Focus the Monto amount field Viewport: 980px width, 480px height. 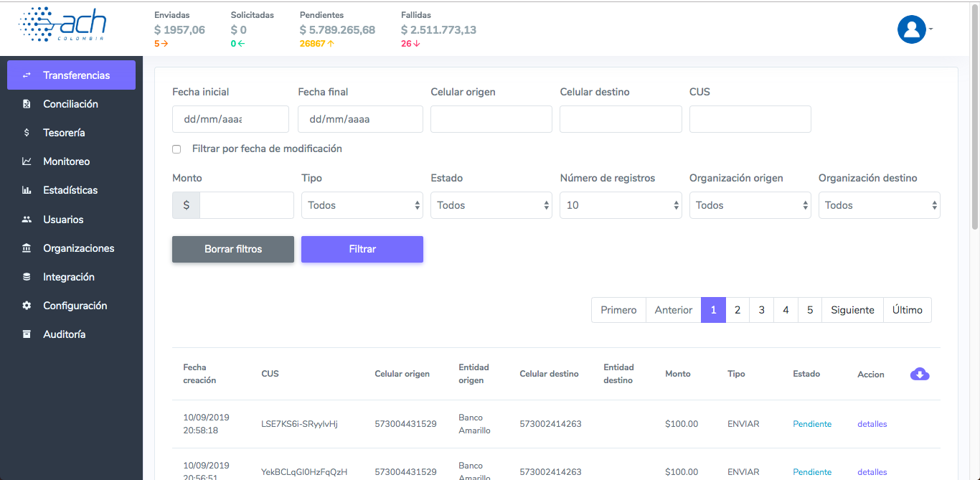247,205
